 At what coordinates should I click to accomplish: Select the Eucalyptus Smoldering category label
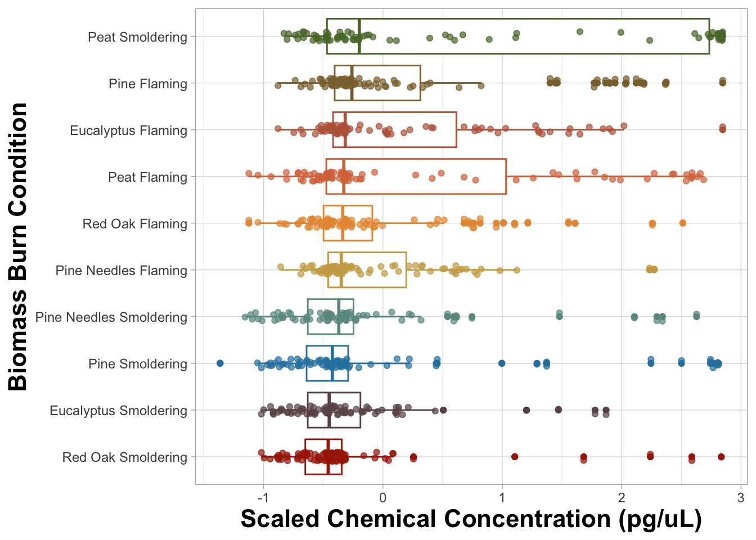[118, 411]
